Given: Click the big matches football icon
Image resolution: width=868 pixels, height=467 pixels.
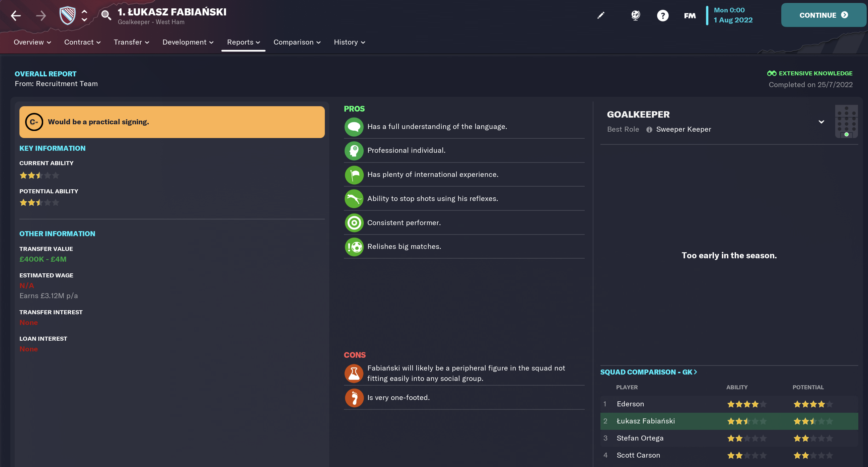Looking at the screenshot, I should [354, 247].
